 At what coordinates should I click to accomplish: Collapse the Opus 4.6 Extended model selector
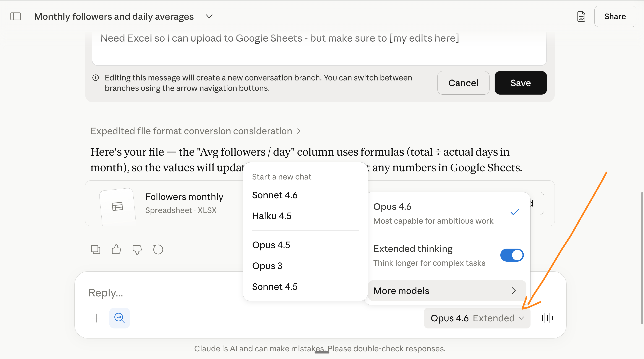[477, 318]
